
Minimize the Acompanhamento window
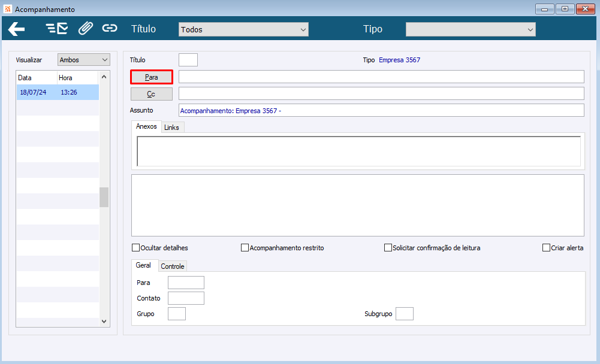click(544, 9)
